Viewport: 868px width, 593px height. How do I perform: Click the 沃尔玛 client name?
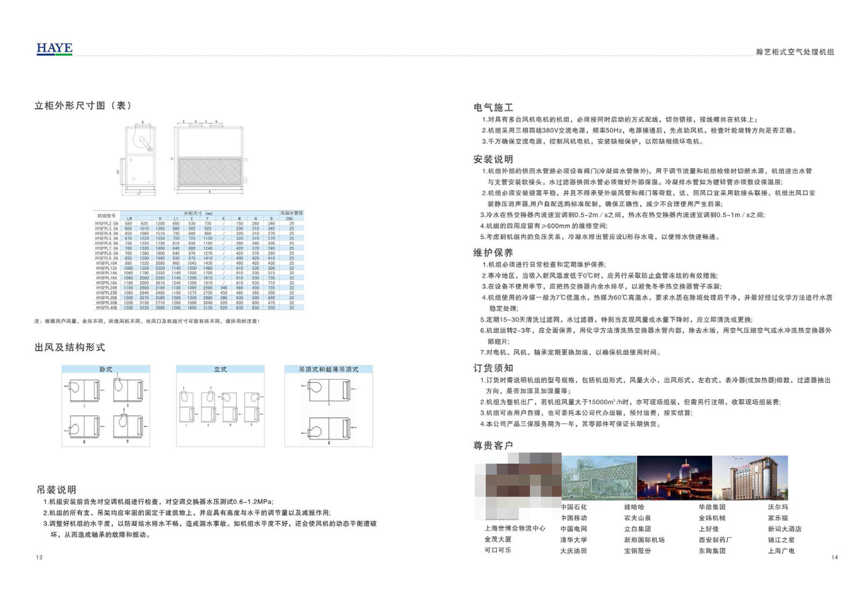[778, 507]
